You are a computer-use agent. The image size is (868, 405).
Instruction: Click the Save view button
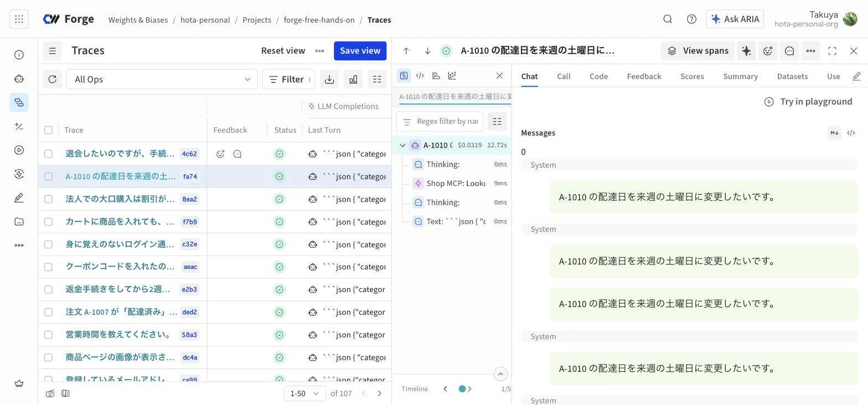pos(360,51)
